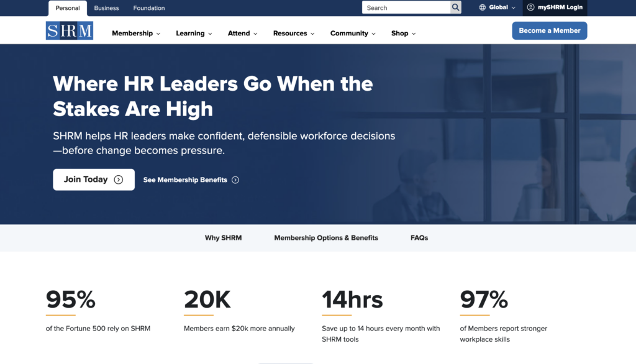
Task: Open the Membership menu label
Action: 132,34
